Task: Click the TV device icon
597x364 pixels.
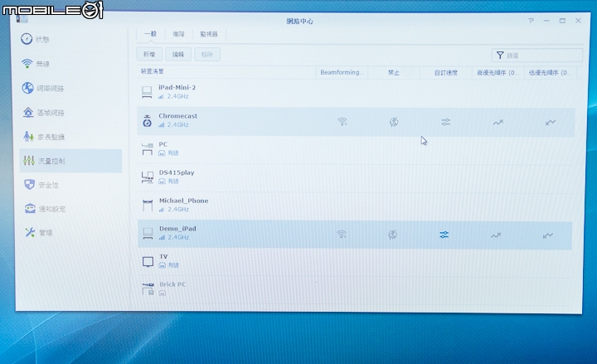Action: [x=148, y=261]
